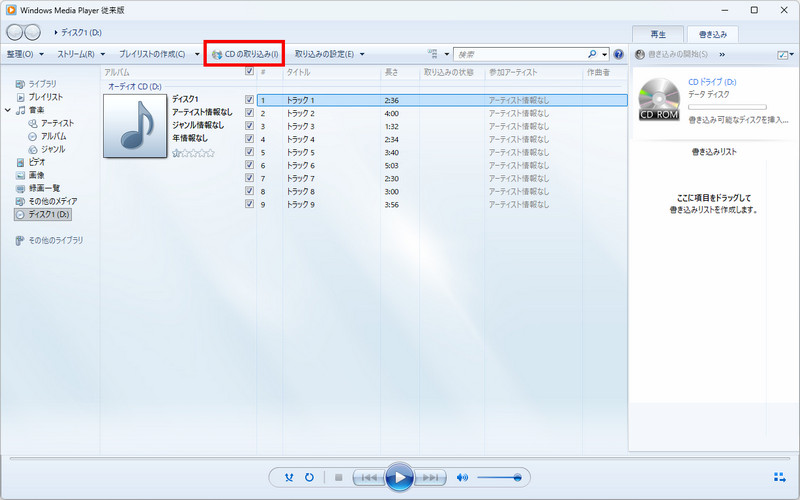Sort by the タイトル column header
This screenshot has width=800, height=500.
click(332, 72)
